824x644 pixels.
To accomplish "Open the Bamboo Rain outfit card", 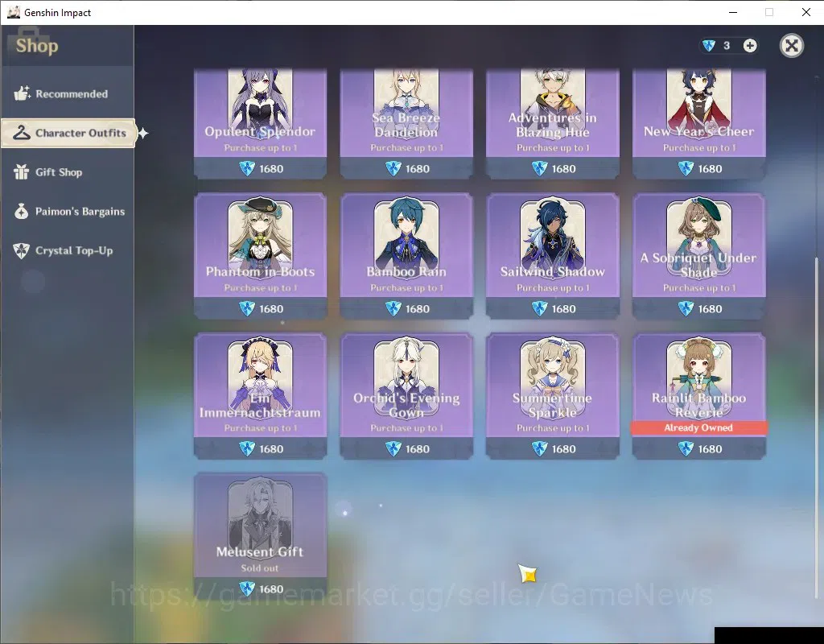I will pos(406,255).
